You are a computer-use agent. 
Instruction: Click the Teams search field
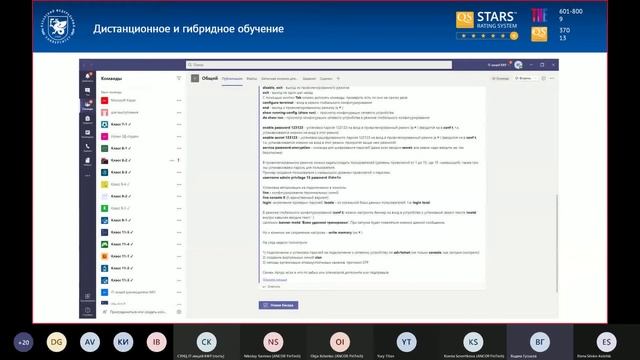point(319,65)
